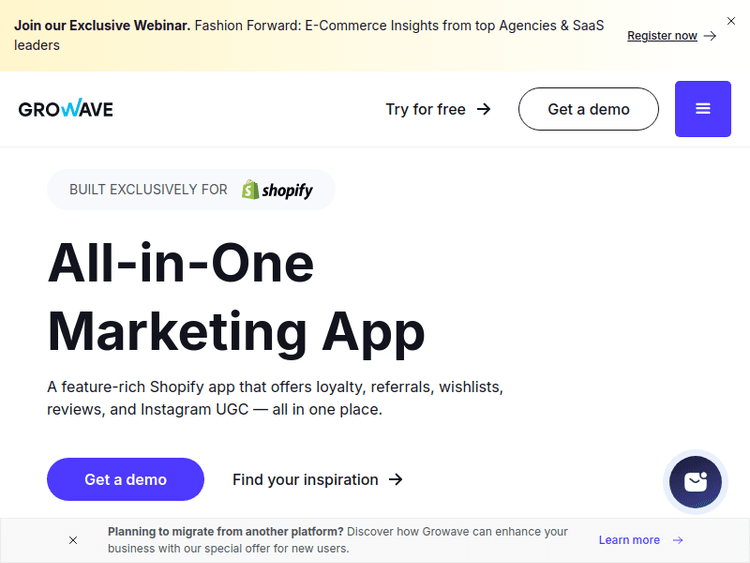Click the arrow after Find your inspiration
Screen dimensions: 750x563
(x=396, y=480)
